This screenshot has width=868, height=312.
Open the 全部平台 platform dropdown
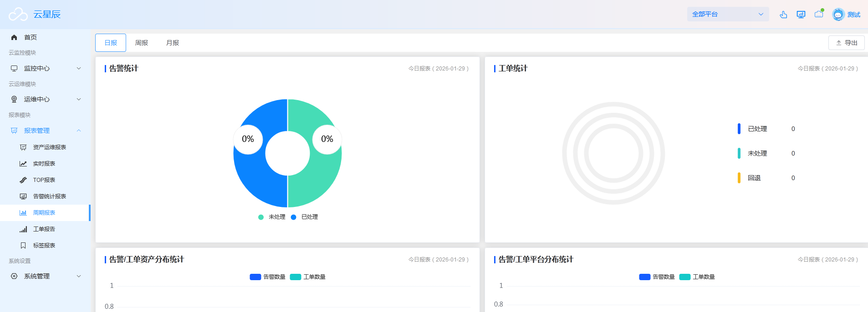pos(728,14)
